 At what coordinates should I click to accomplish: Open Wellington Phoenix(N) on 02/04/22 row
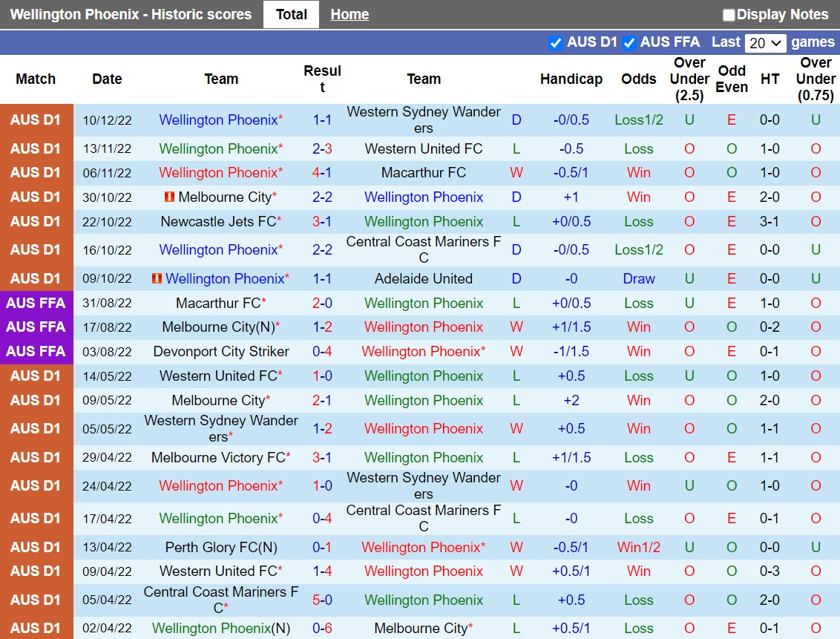point(220,628)
